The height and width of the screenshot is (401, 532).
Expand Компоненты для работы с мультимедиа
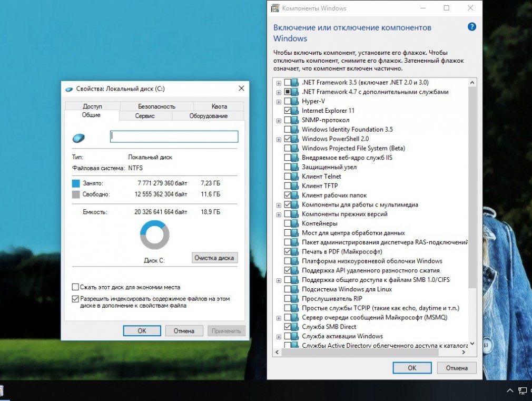coord(279,206)
